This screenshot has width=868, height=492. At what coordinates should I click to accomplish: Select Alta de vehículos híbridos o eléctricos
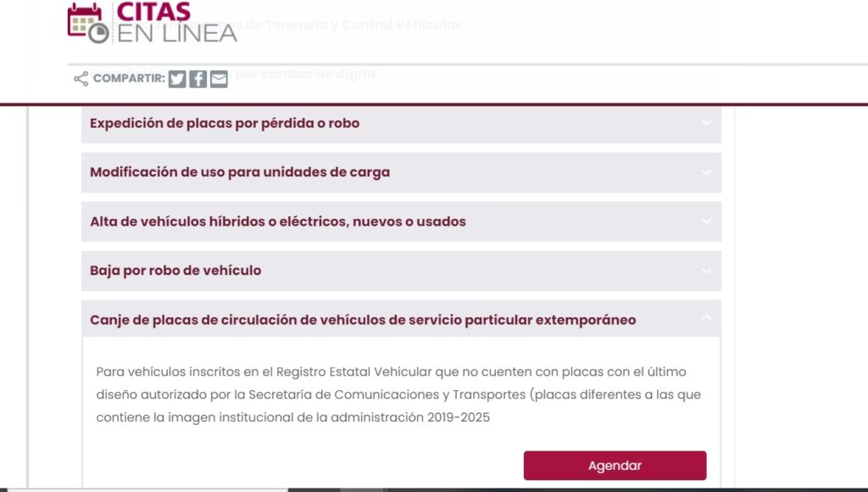(278, 221)
